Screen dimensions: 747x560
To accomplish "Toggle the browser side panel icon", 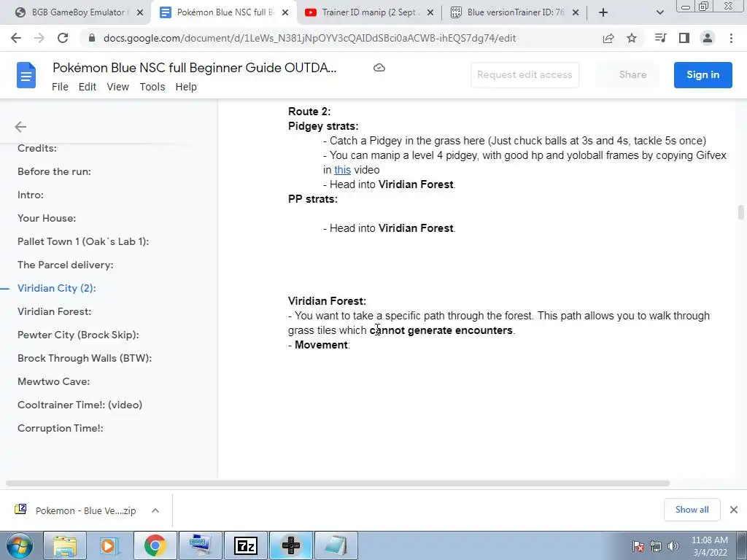I will (684, 38).
